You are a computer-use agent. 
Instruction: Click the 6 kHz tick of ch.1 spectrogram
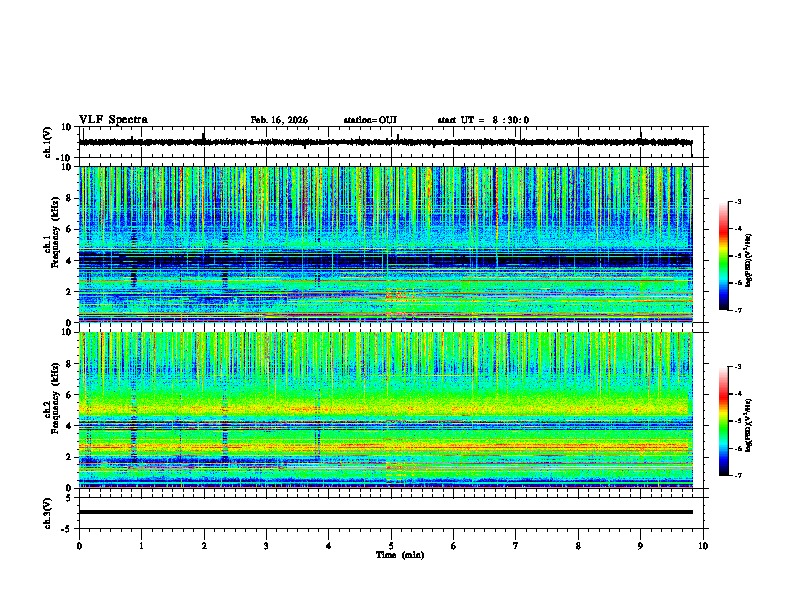[70, 229]
